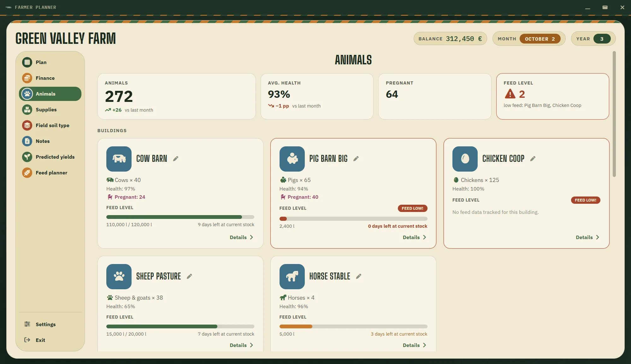Viewport: 631px width, 364px height.
Task: Click the Sheep Pasture paw tile icon
Action: tap(119, 277)
